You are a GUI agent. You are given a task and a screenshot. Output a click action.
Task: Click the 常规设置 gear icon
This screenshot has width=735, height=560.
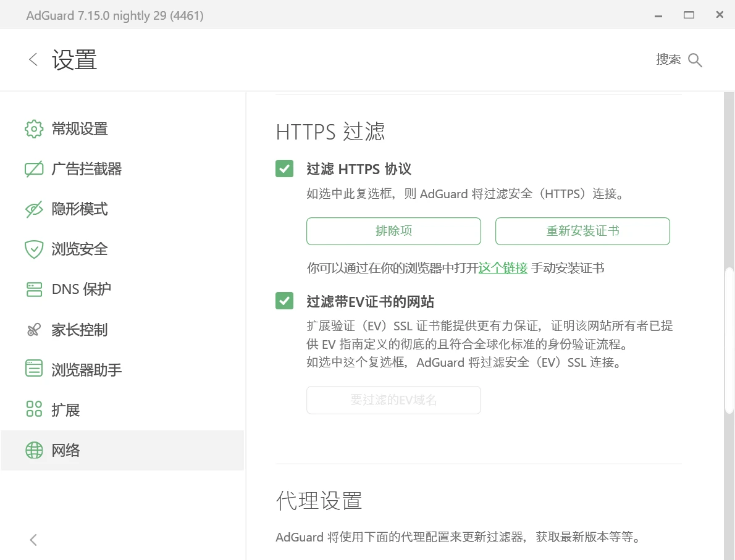click(x=34, y=129)
